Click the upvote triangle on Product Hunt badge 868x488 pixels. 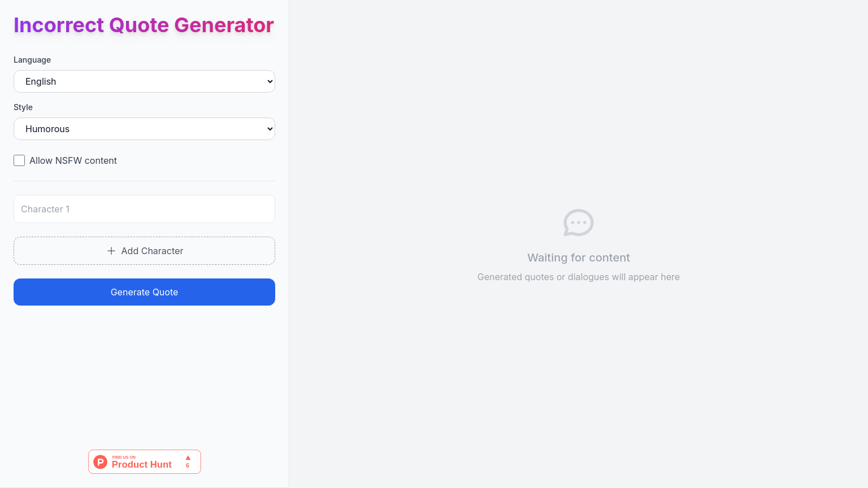(x=187, y=458)
